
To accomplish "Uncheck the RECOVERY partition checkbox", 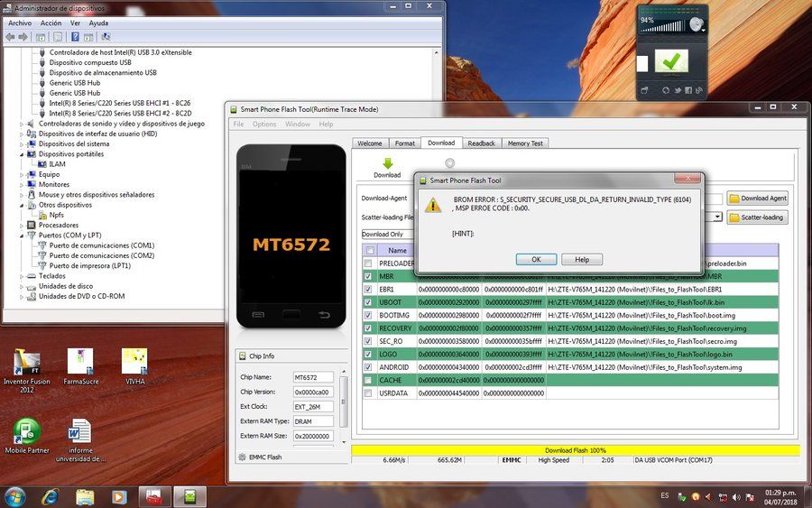I will pos(368,328).
